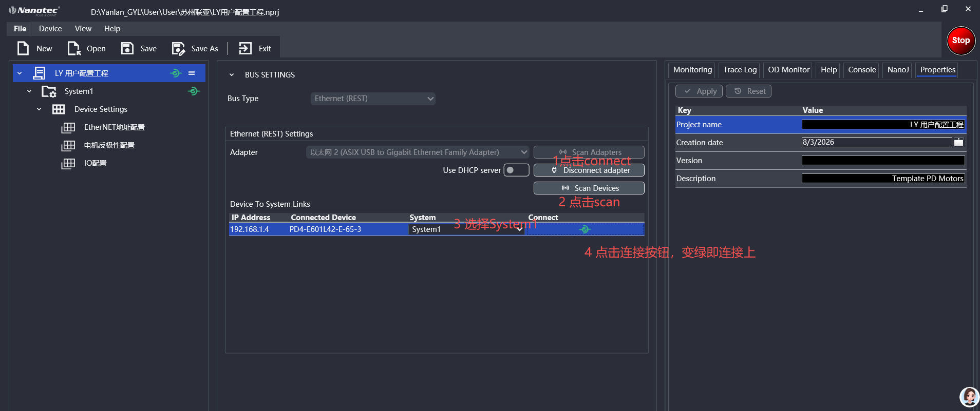Viewport: 980px width, 411px height.
Task: Toggle the Use DHCP server switch
Action: coord(516,170)
